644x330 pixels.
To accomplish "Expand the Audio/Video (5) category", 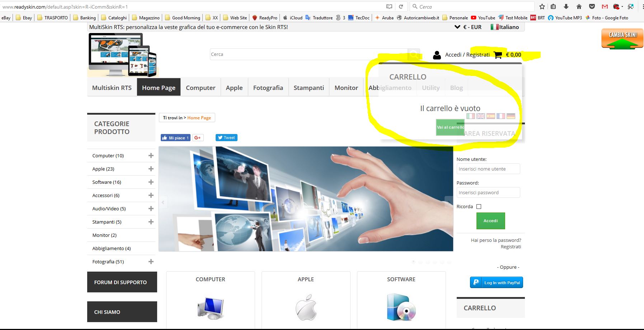I will [151, 209].
